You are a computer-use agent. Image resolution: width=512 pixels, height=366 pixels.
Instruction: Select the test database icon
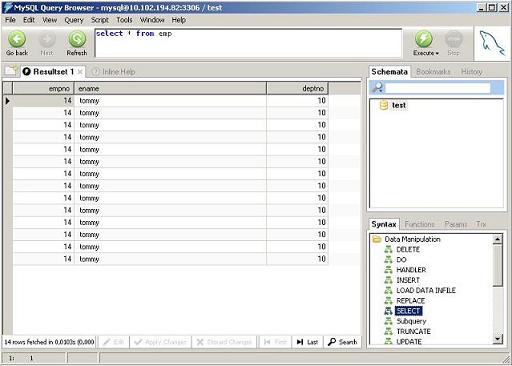pyautogui.click(x=384, y=105)
